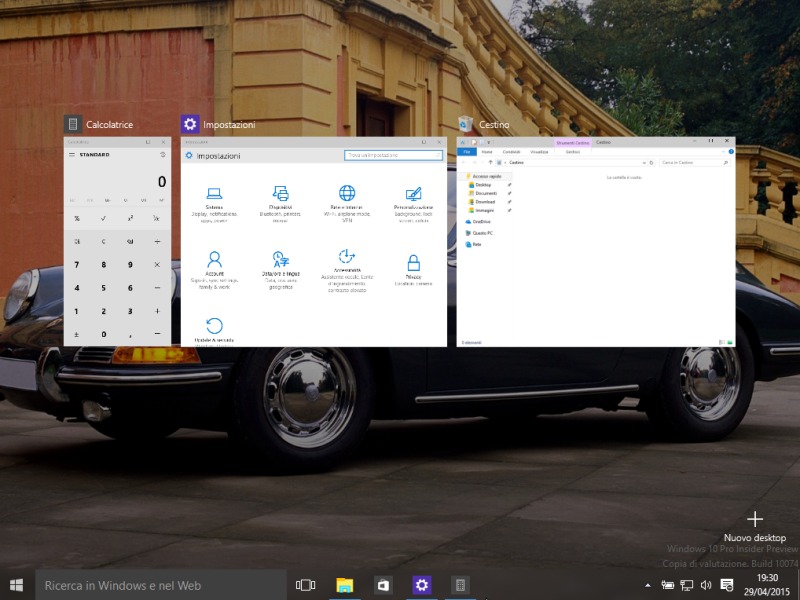The height and width of the screenshot is (600, 800).
Task: Click the Calculator icon in the taskbar
Action: [460, 585]
